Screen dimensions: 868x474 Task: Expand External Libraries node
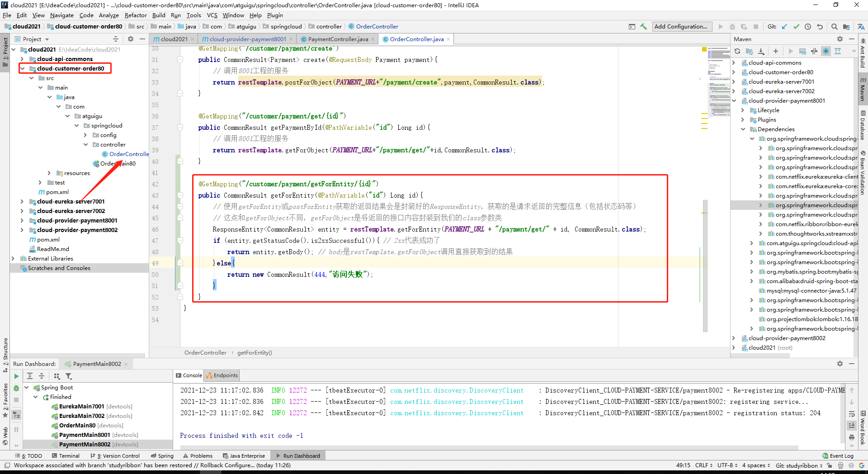point(13,259)
